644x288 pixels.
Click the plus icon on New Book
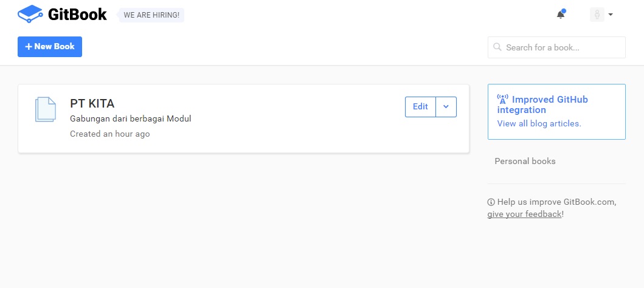(29, 47)
